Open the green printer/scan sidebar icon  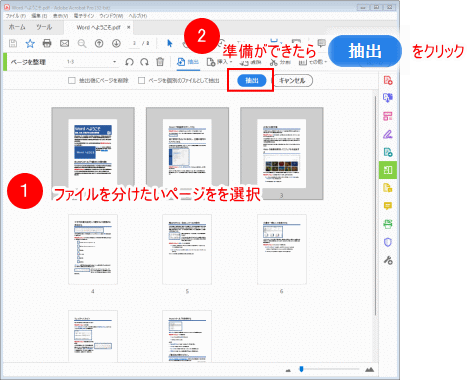click(x=388, y=224)
